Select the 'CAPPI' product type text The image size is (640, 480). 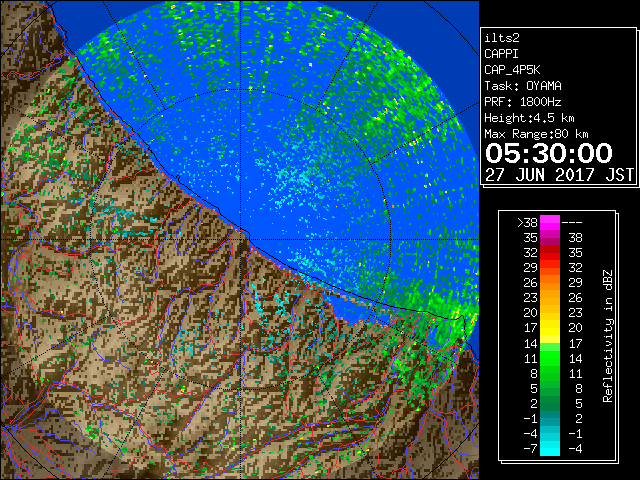pyautogui.click(x=501, y=54)
